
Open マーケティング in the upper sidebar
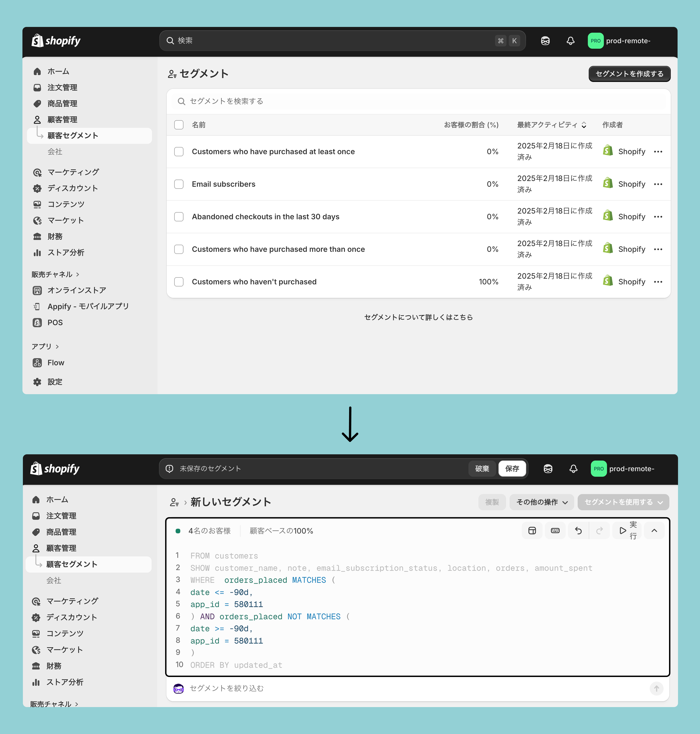click(73, 172)
